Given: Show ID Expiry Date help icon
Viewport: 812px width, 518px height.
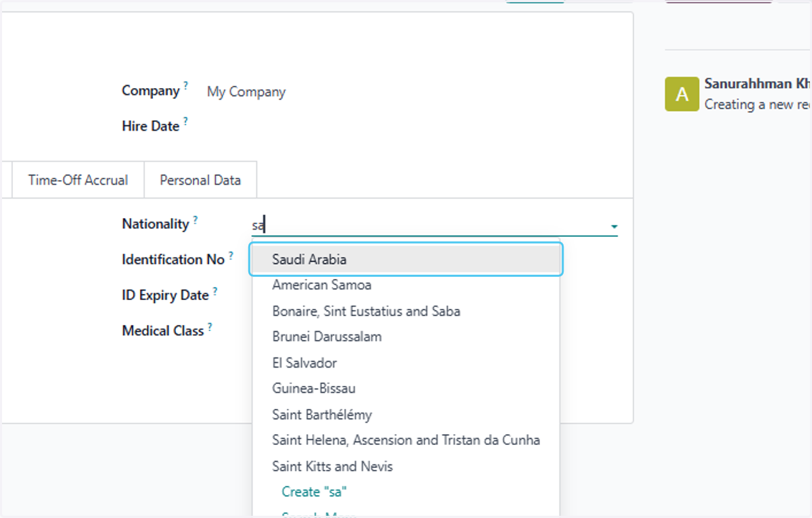Looking at the screenshot, I should point(215,291).
